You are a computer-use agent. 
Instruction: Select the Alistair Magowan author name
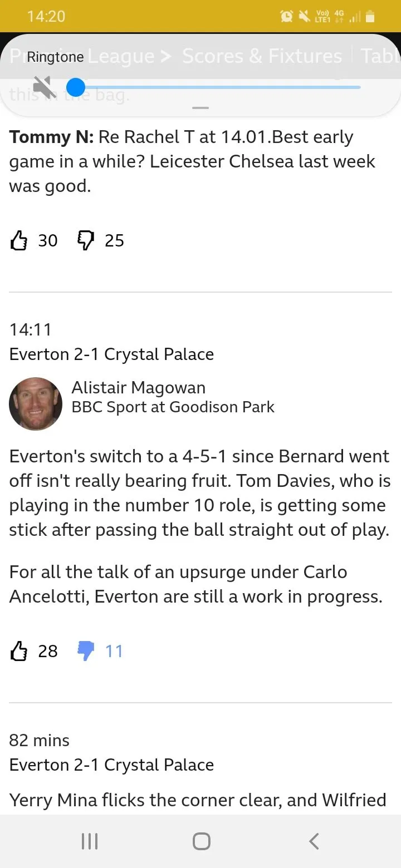pyautogui.click(x=139, y=388)
